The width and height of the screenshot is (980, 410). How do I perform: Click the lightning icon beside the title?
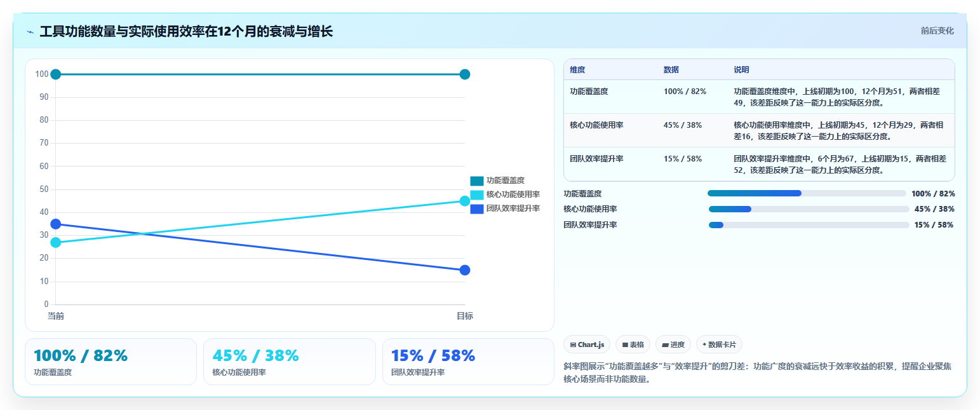pos(30,32)
